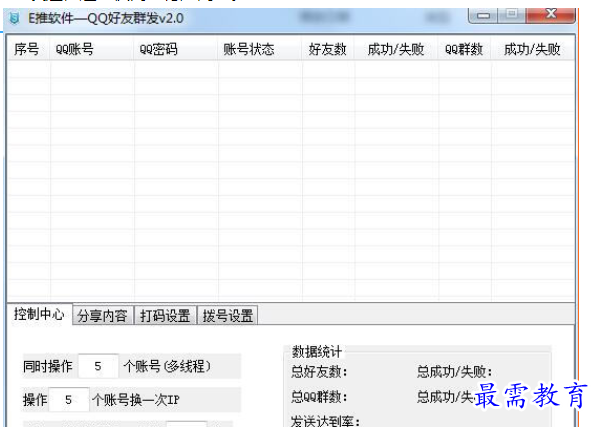Click the 数据统计 group title
Viewport: 596px width, 427px height.
[x=317, y=352]
